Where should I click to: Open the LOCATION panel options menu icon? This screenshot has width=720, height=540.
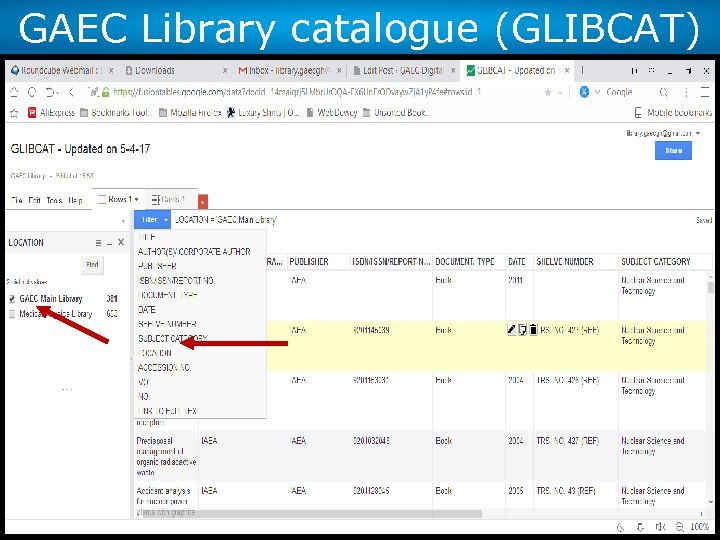98,242
